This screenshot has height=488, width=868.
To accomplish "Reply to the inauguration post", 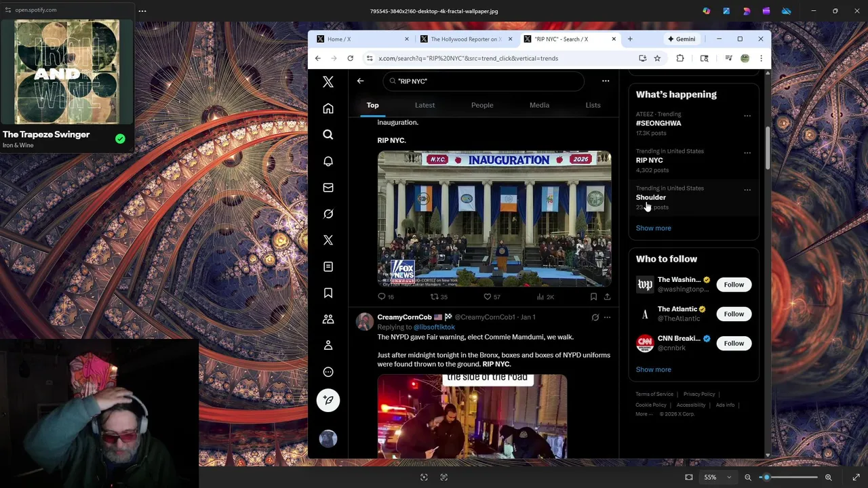I will point(382,297).
